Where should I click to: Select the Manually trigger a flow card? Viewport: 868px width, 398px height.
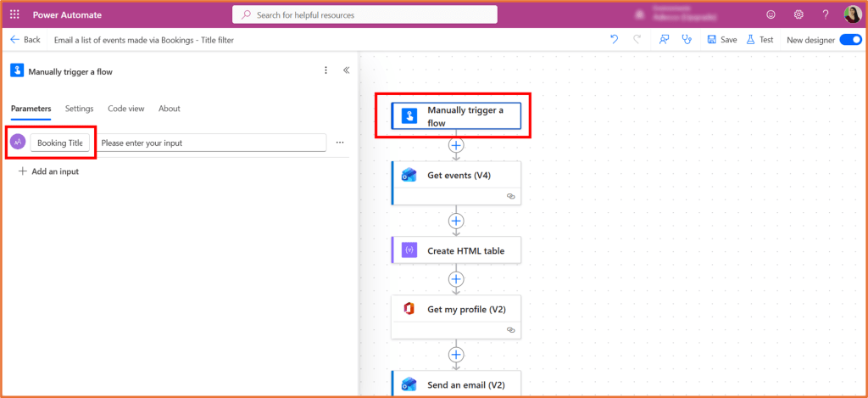click(x=456, y=116)
